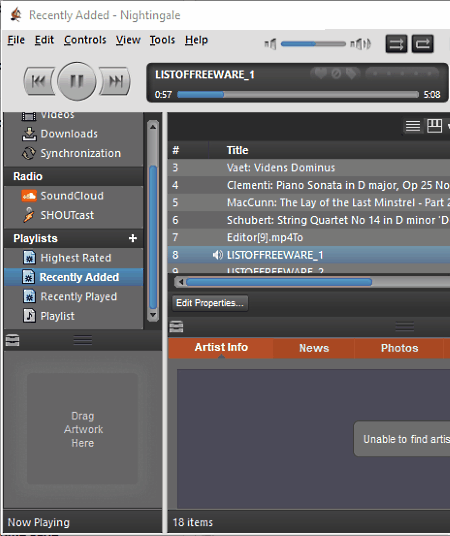This screenshot has width=450, height=536.
Task: Click the horizontal scrollbar left arrow
Action: [181, 282]
